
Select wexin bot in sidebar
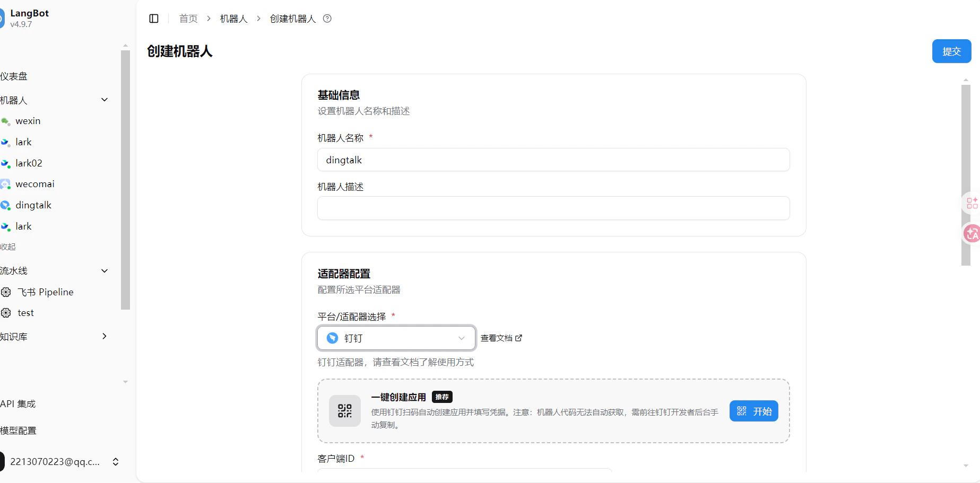(28, 121)
